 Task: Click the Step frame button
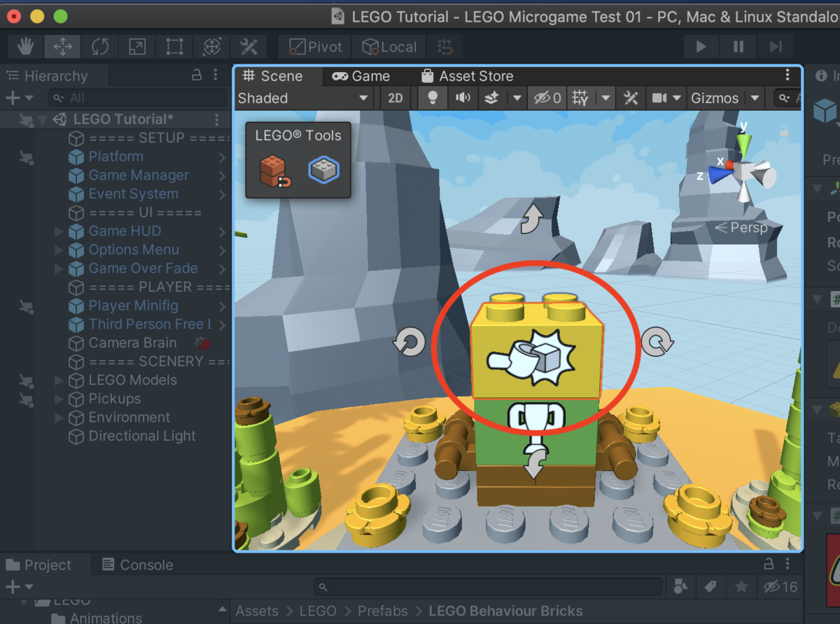coord(776,47)
